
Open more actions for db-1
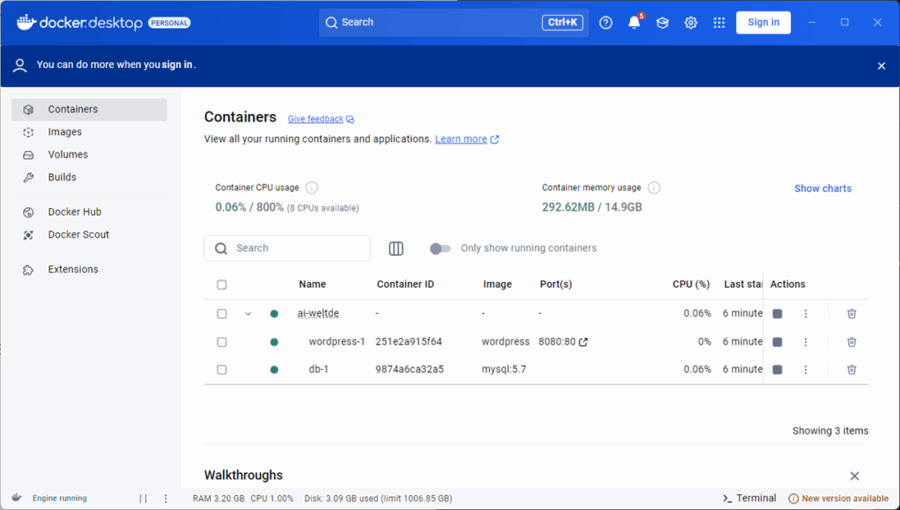tap(805, 369)
